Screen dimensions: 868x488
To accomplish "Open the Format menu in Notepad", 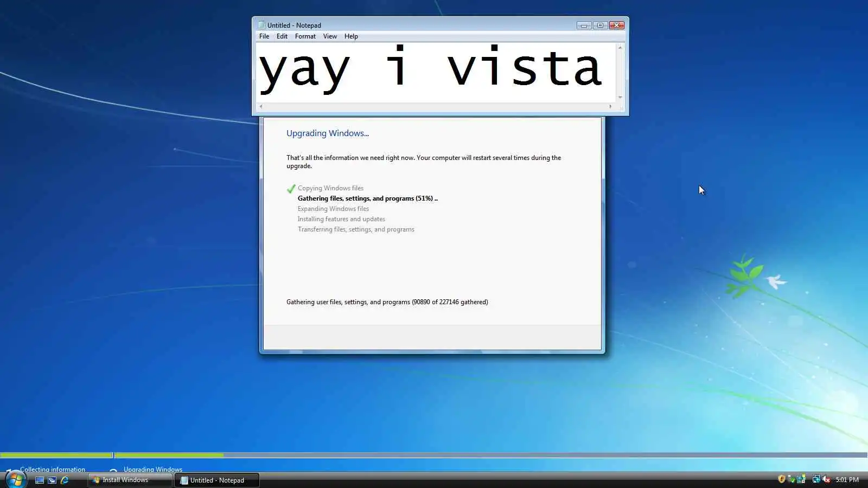I will (305, 36).
